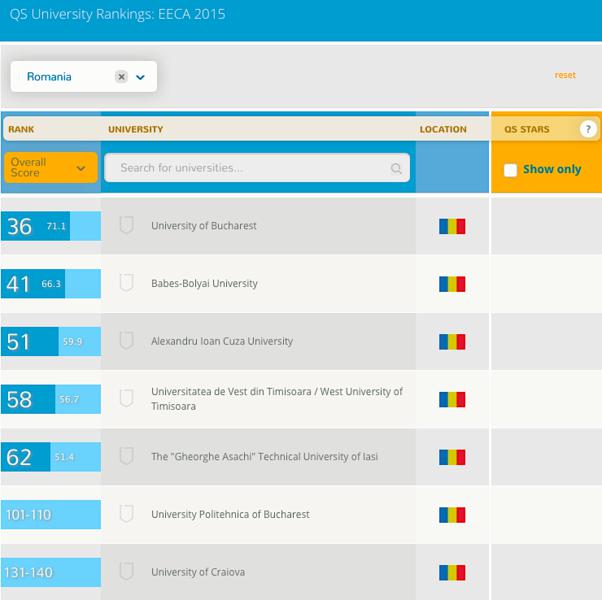The image size is (602, 600).
Task: Click shield icon beside University of Bucharest
Action: tap(126, 225)
